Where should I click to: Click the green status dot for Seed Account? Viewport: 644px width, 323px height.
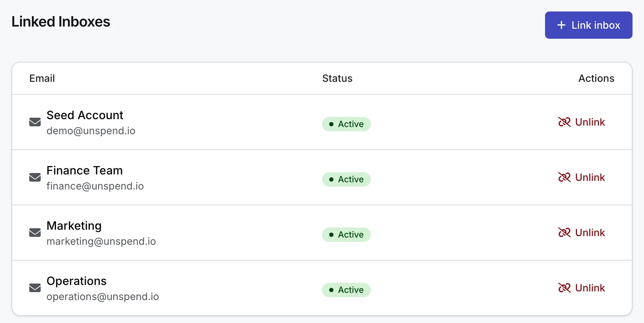pyautogui.click(x=331, y=124)
